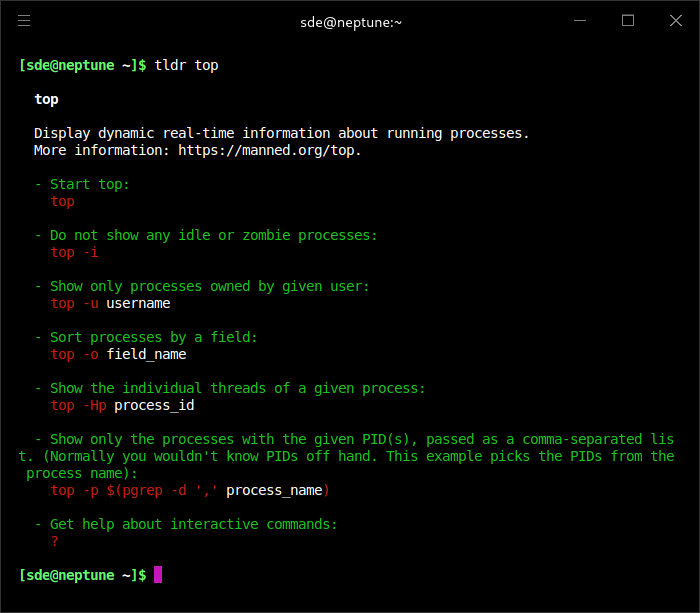Viewport: 700px width, 613px height.
Task: Click the 'process_id' placeholder
Action: [154, 405]
